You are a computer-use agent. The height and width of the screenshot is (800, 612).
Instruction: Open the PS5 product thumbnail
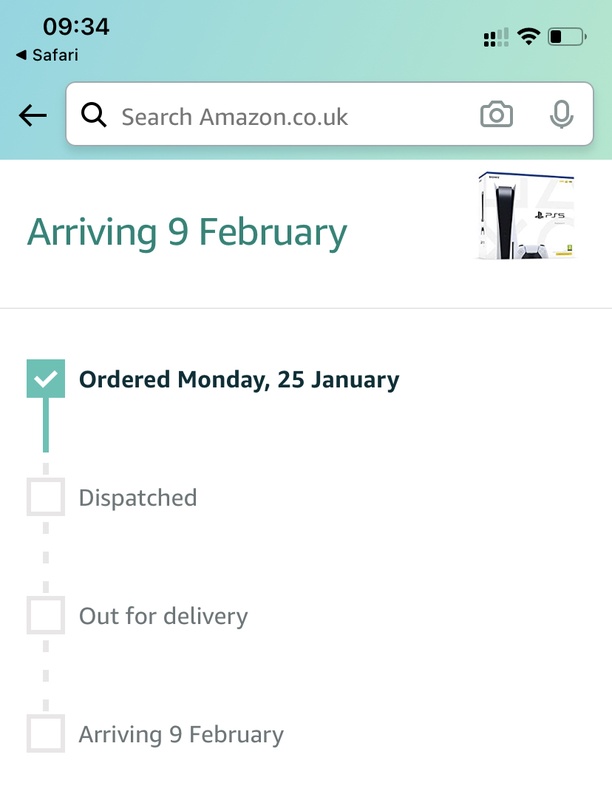tap(526, 218)
